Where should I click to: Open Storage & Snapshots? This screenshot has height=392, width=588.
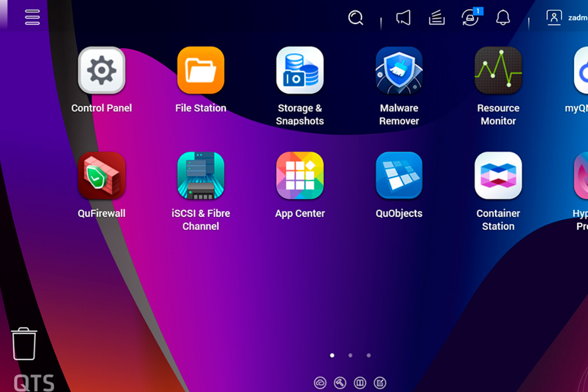point(300,70)
